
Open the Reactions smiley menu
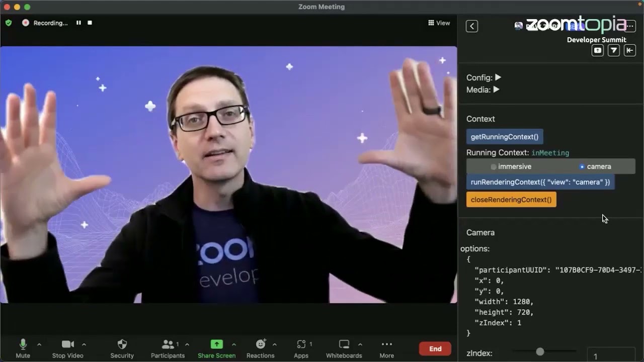coord(261,344)
